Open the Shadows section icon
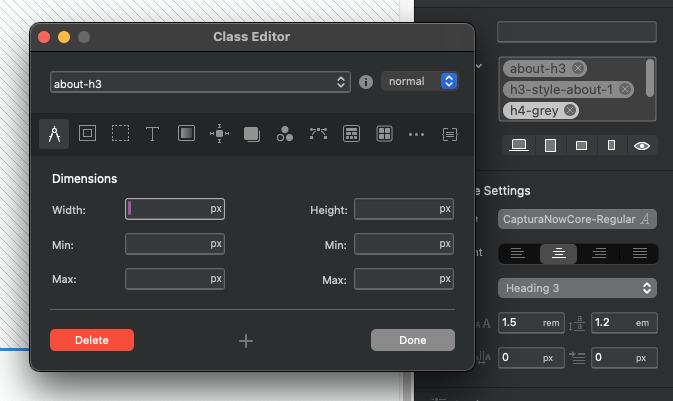The image size is (673, 401). 252,133
